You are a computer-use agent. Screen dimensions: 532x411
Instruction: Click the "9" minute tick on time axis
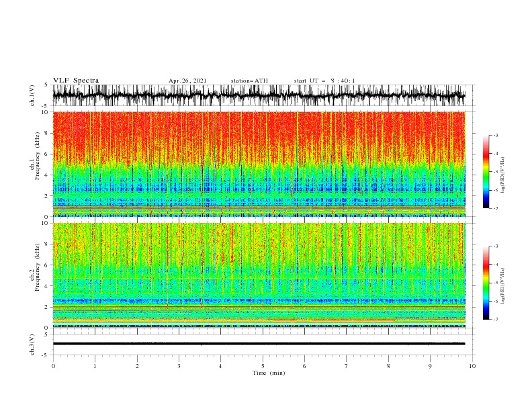coord(430,366)
